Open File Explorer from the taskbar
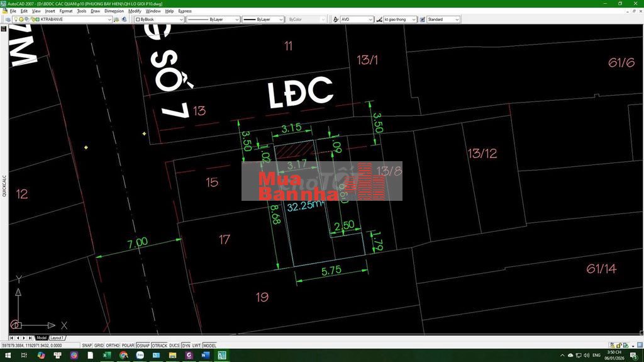 (x=172, y=356)
